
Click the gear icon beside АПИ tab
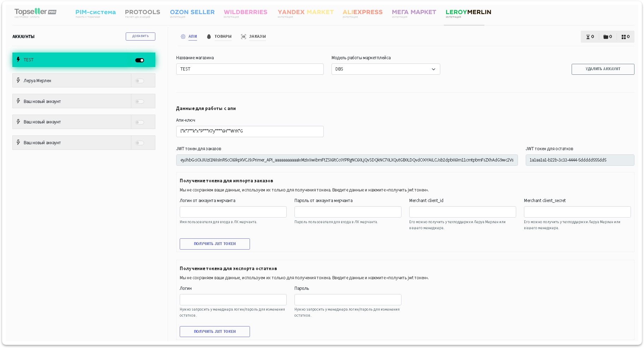click(183, 36)
